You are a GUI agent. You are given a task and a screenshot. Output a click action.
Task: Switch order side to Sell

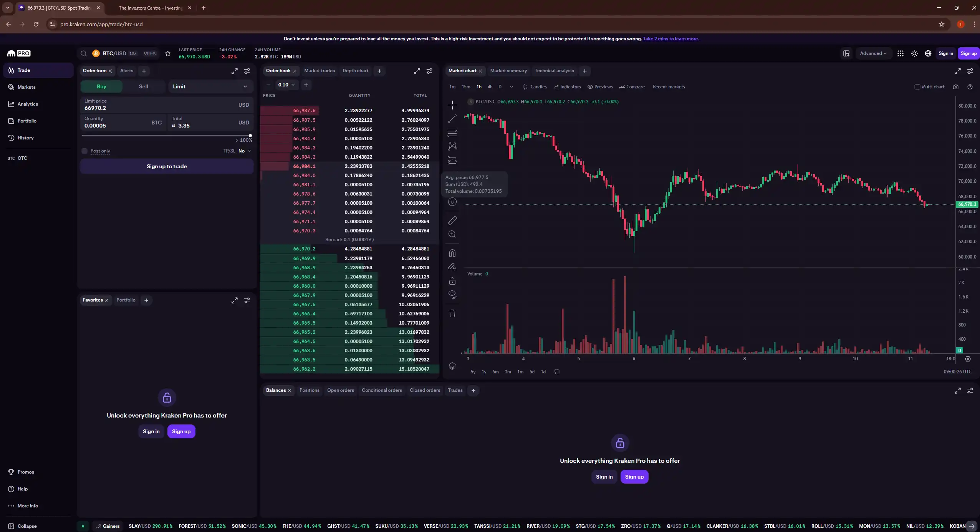[x=144, y=86]
